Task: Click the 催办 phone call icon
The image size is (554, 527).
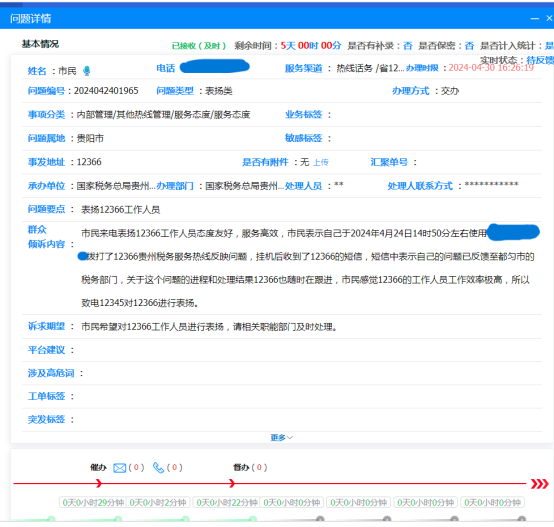Action: pyautogui.click(x=158, y=468)
